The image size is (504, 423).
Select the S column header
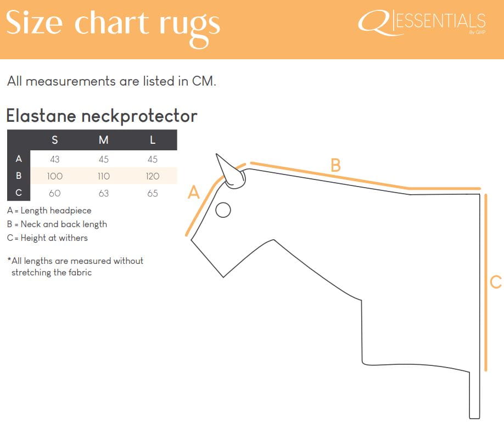(x=55, y=140)
